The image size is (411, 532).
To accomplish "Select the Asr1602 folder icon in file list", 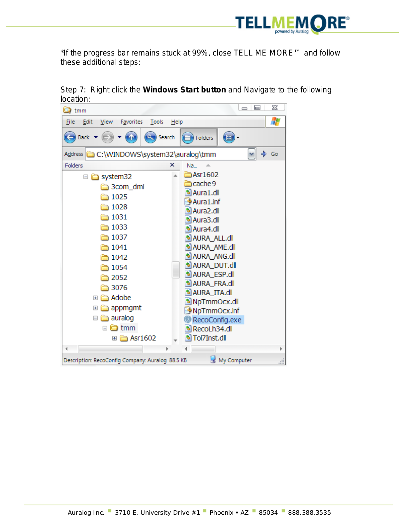I will [x=188, y=175].
